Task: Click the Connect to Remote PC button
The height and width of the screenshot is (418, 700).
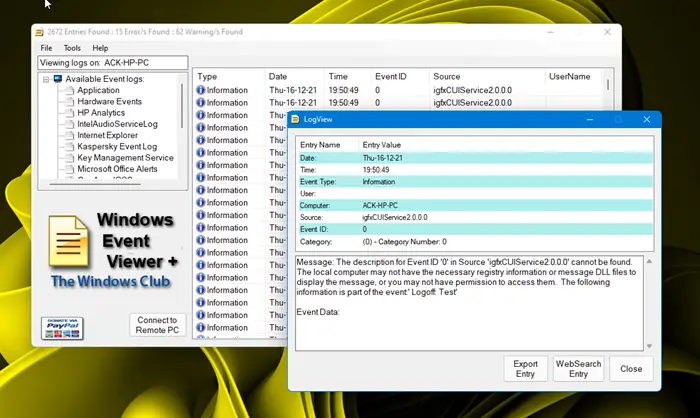Action: tap(157, 325)
